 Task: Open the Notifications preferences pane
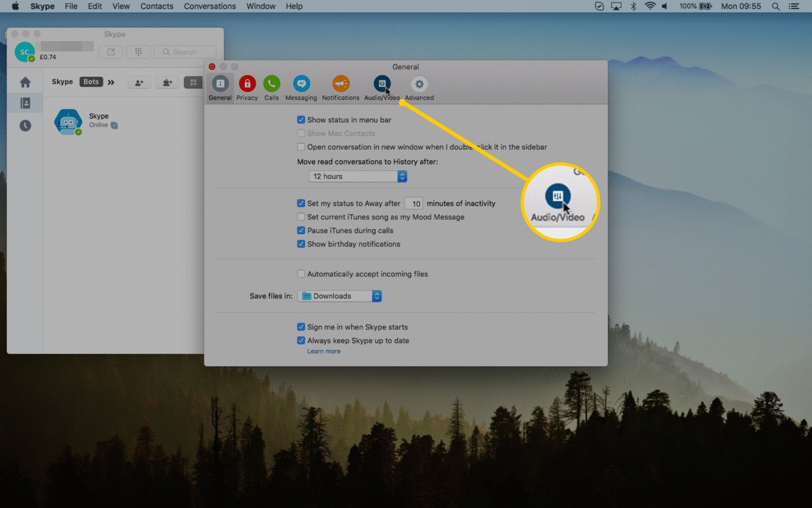point(340,87)
